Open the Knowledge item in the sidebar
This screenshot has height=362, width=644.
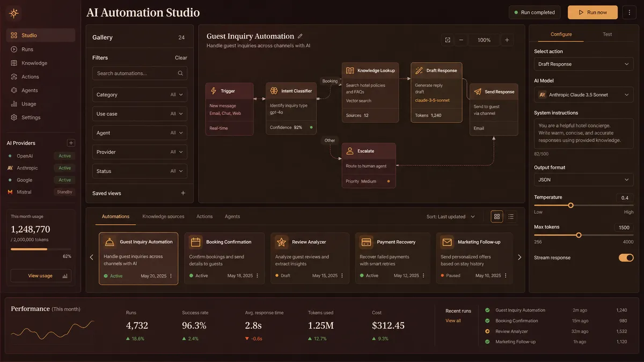coord(41,63)
